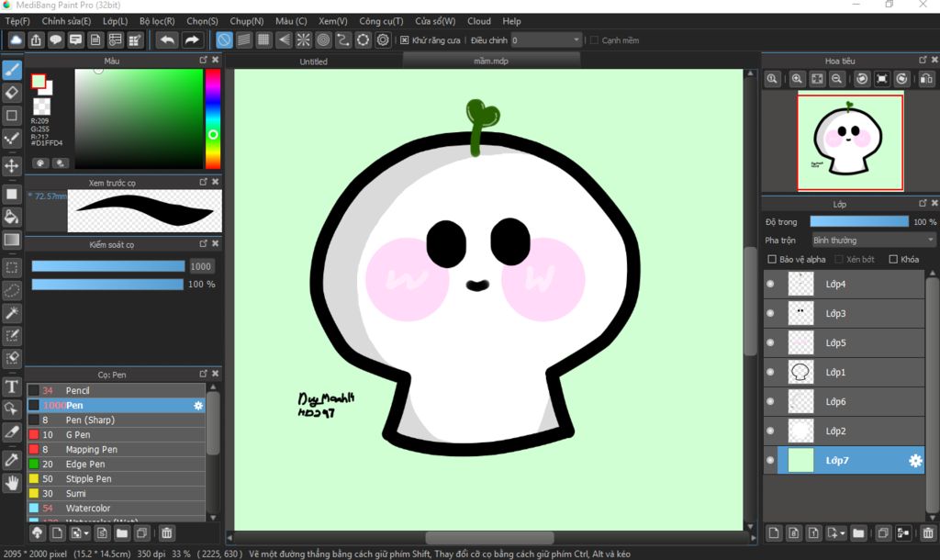The height and width of the screenshot is (560, 940).
Task: Zoom out using the navigator minus magnifier
Action: click(837, 79)
